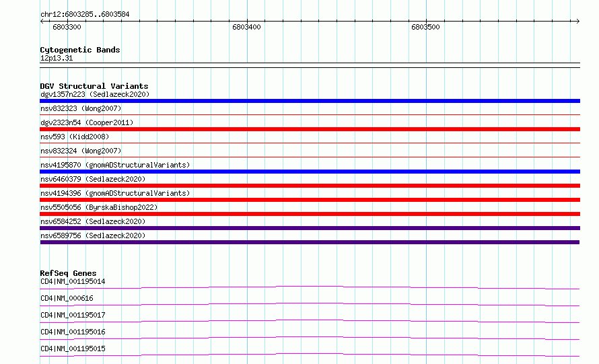
Task: Select the DGV Structural Variants track title
Action: coord(94,86)
